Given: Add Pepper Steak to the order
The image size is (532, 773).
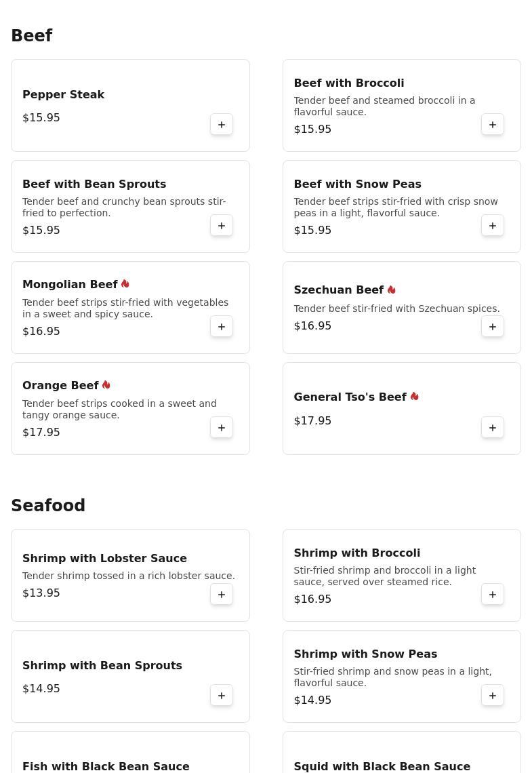Looking at the screenshot, I should pyautogui.click(x=222, y=124).
